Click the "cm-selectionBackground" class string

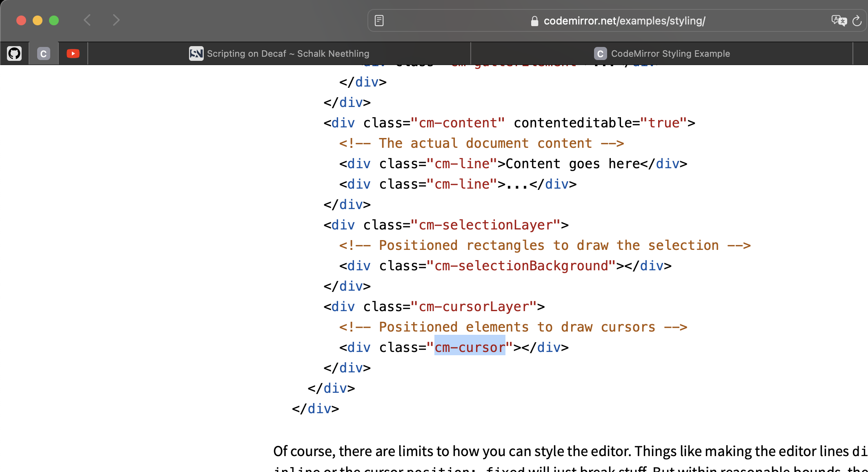click(x=521, y=265)
